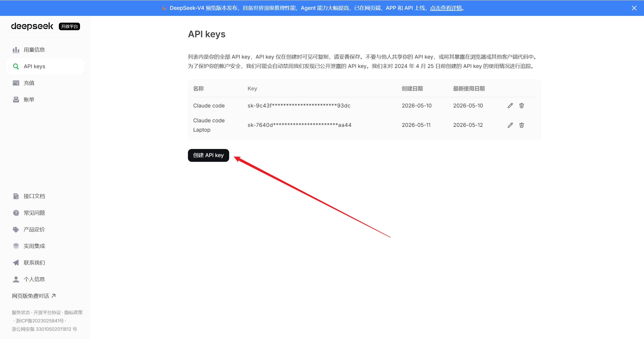The width and height of the screenshot is (644, 339).
Task: Click the 创建 API key button
Action: (208, 155)
